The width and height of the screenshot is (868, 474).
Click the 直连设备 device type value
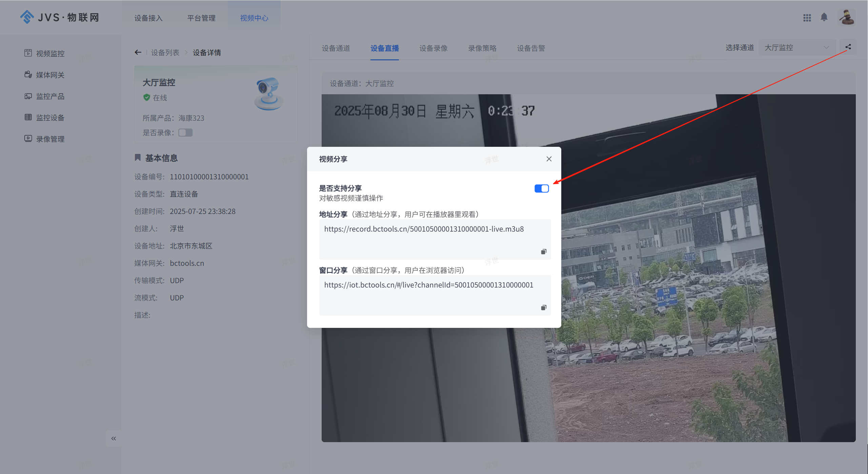184,194
